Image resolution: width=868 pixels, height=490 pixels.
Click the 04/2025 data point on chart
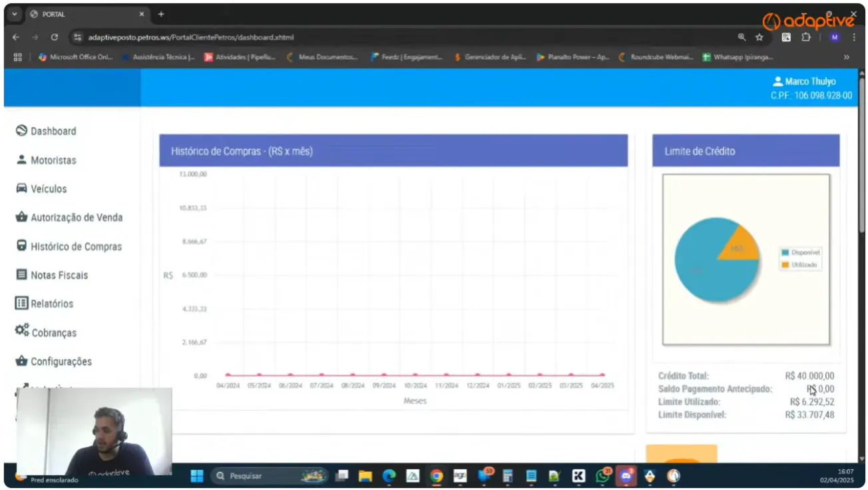click(602, 375)
